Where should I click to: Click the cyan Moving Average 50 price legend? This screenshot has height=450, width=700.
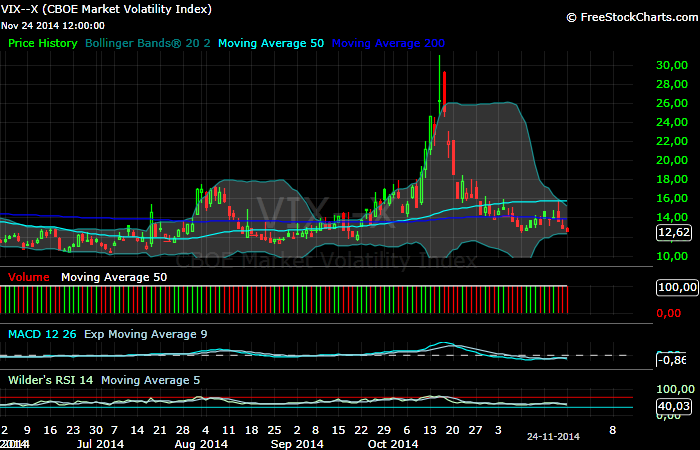click(271, 43)
